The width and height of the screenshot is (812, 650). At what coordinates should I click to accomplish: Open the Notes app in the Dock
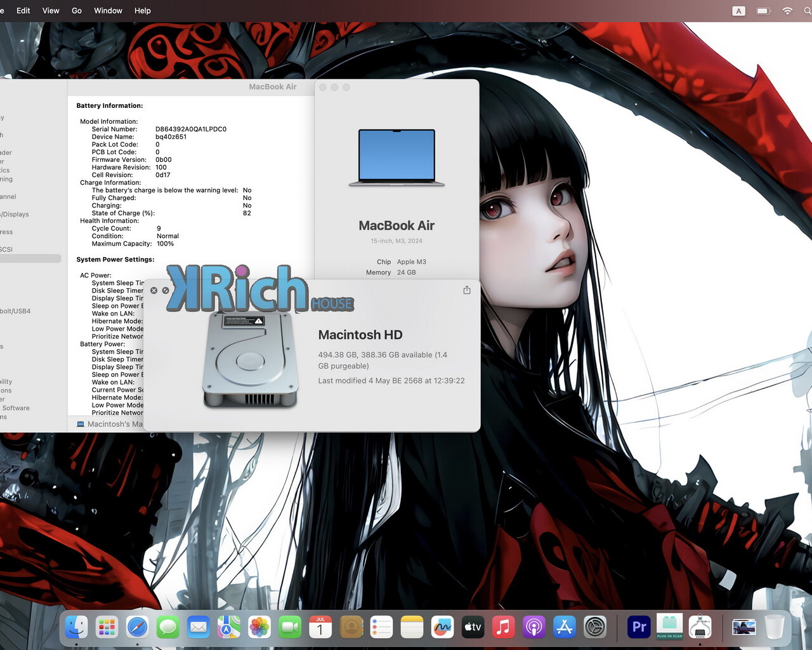412,628
